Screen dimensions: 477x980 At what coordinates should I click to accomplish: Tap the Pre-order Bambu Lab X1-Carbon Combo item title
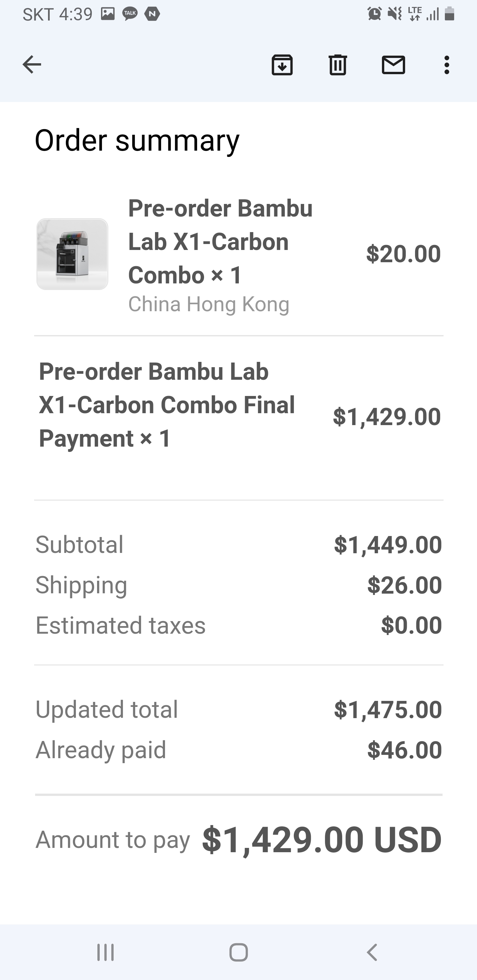pos(220,242)
